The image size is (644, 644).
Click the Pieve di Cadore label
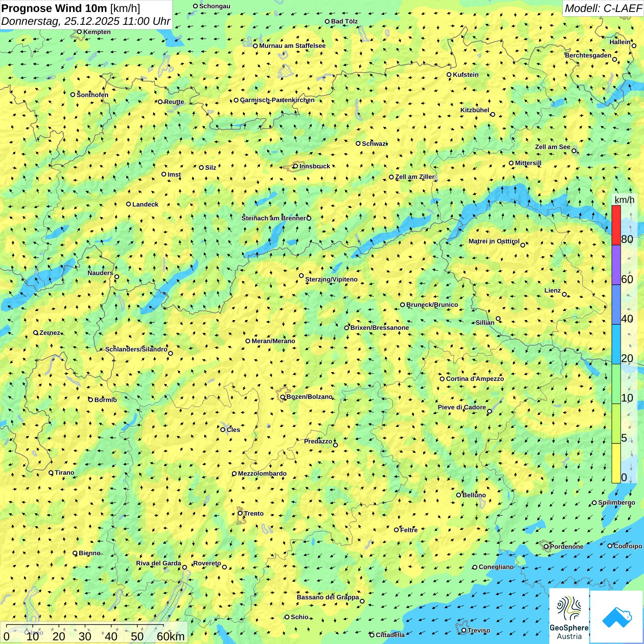click(462, 407)
